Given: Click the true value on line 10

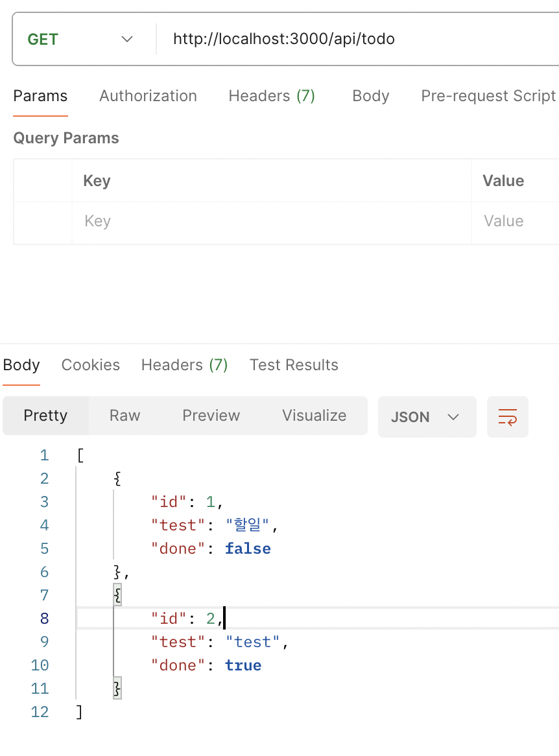Looking at the screenshot, I should 243,665.
